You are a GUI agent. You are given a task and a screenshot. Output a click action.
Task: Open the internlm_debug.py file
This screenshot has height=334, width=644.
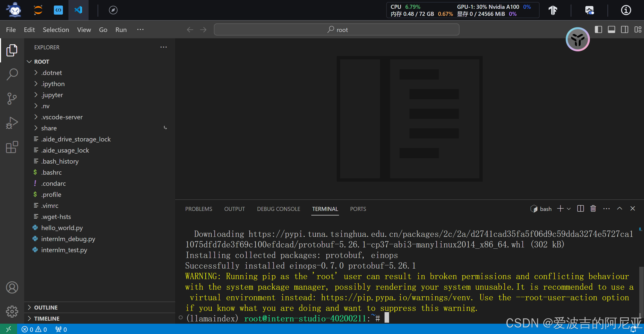point(68,239)
